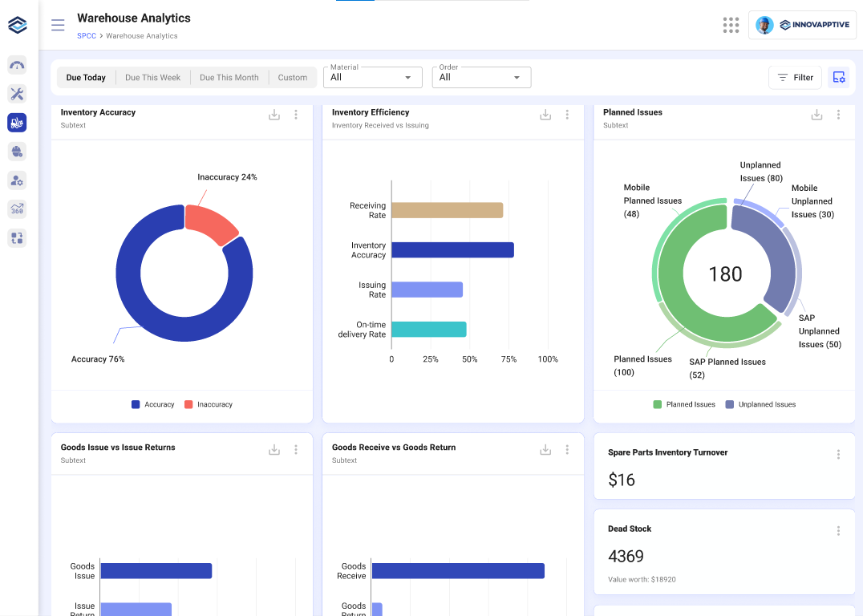Click the wrench-and-screwdriver maintenance icon
Screen dimensions: 863x616
(x=17, y=93)
